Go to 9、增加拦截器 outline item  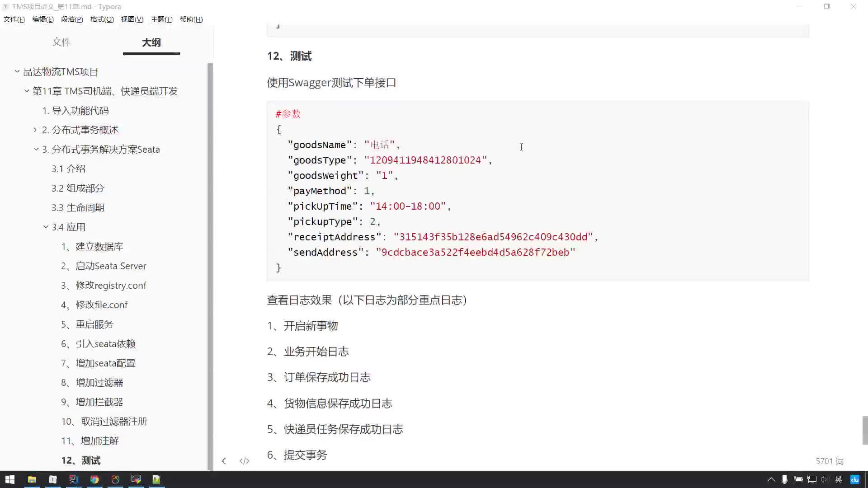point(92,402)
